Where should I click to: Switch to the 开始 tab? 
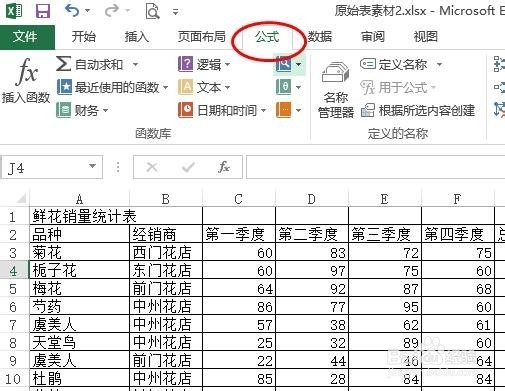point(84,36)
